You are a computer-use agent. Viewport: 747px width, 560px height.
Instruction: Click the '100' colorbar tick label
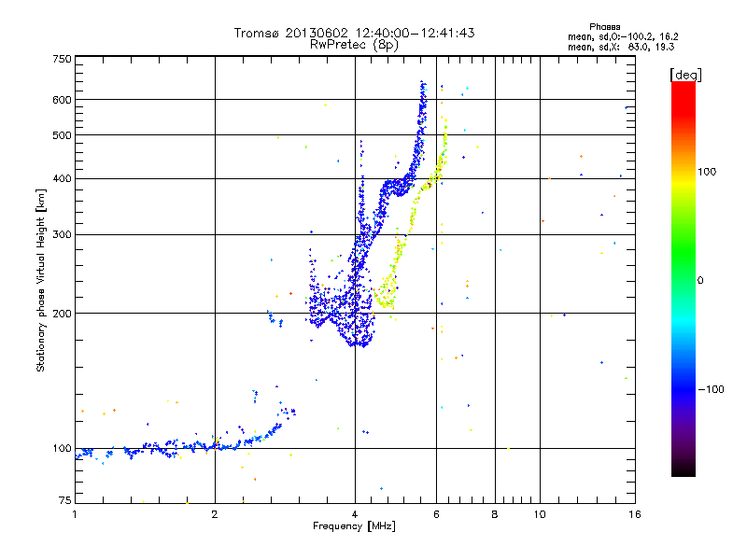(x=707, y=172)
